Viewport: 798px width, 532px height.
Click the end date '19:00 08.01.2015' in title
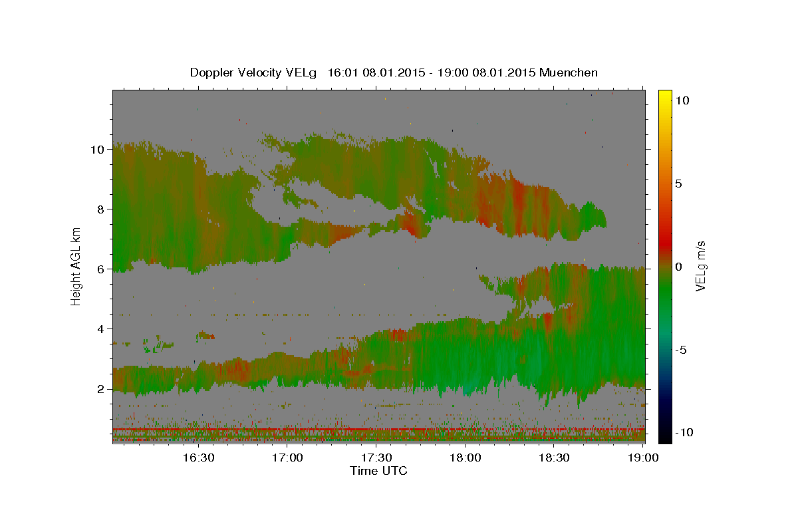pos(485,72)
